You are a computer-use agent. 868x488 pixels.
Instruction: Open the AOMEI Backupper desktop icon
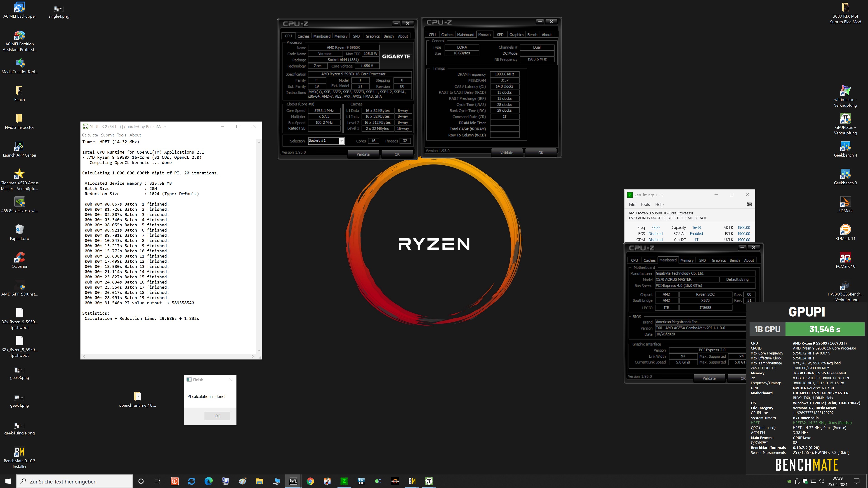click(19, 10)
